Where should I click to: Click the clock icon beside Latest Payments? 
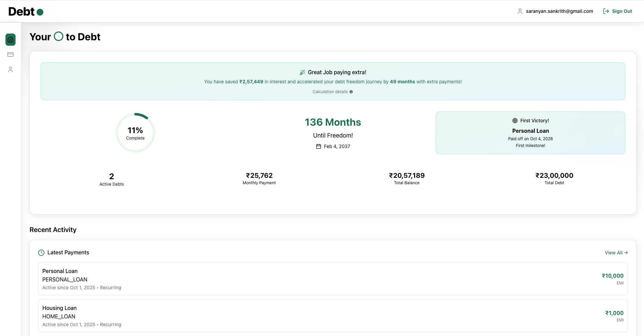[x=41, y=253]
